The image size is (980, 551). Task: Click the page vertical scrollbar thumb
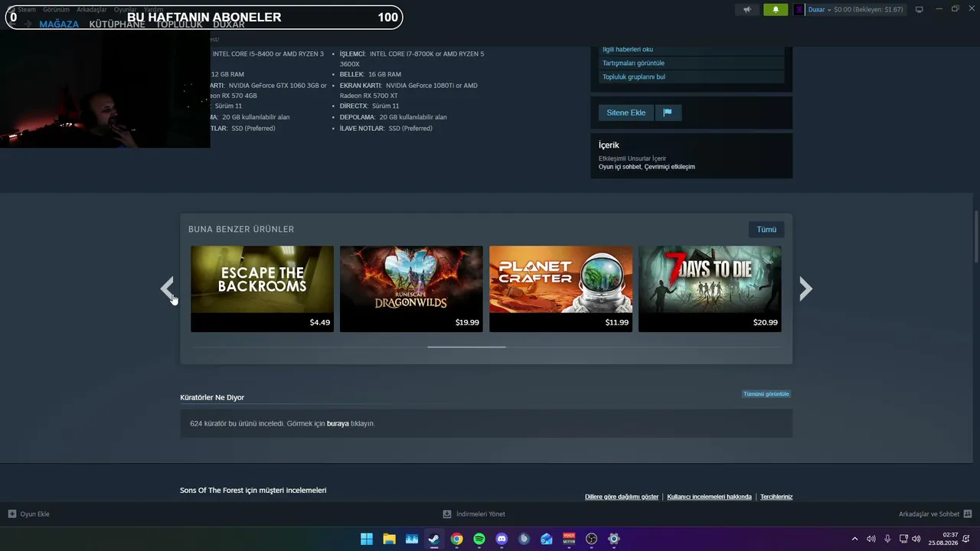point(976,237)
